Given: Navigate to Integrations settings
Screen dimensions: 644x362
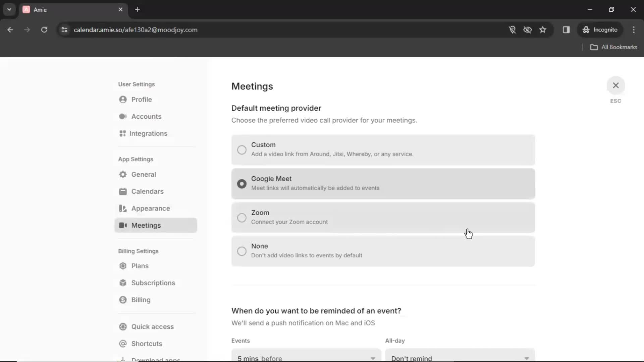Looking at the screenshot, I should [148, 133].
